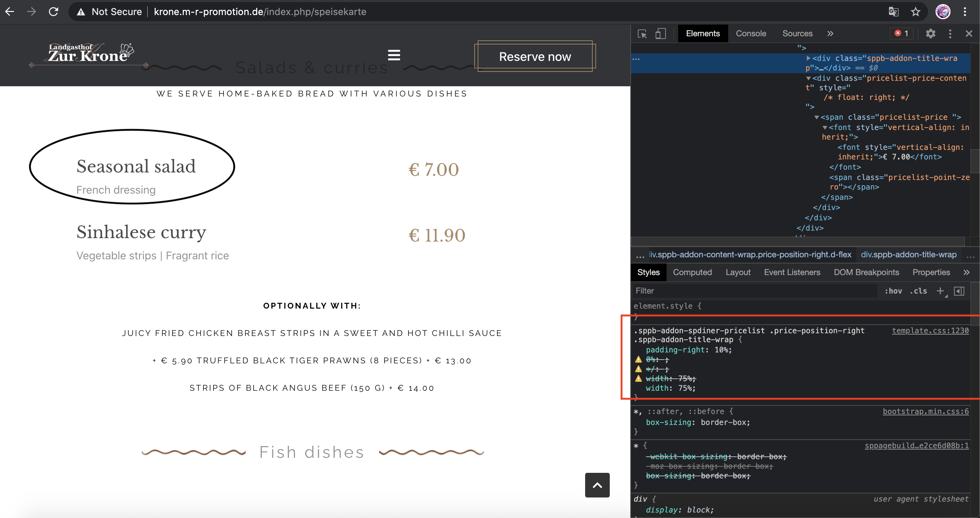Toggle the .cls class editor
The image size is (980, 518).
(918, 291)
